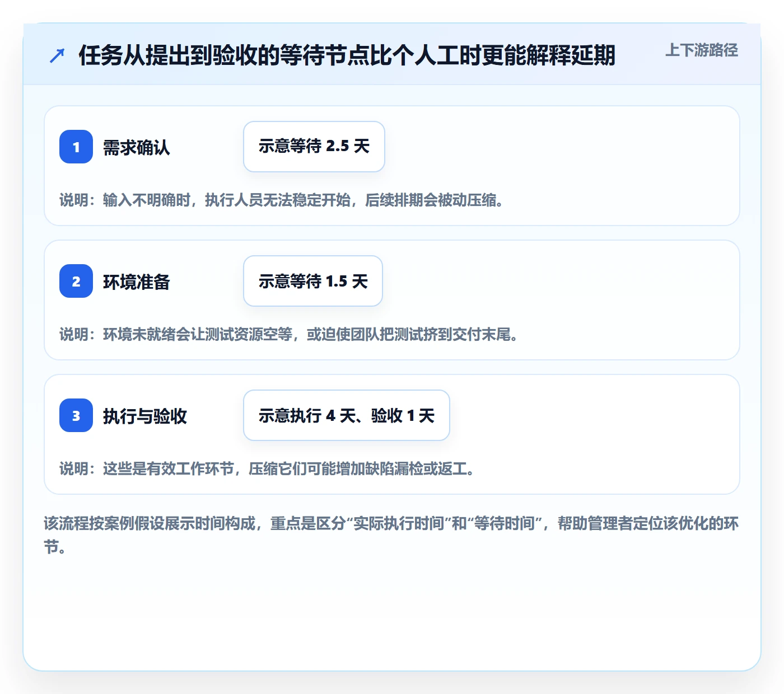Click the note starting 说明：这些是有效工作环节

pyautogui.click(x=267, y=468)
